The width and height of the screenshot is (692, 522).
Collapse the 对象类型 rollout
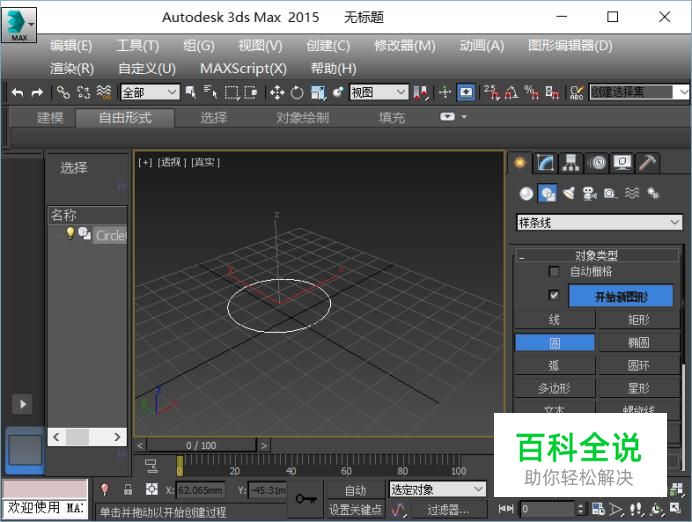(597, 255)
